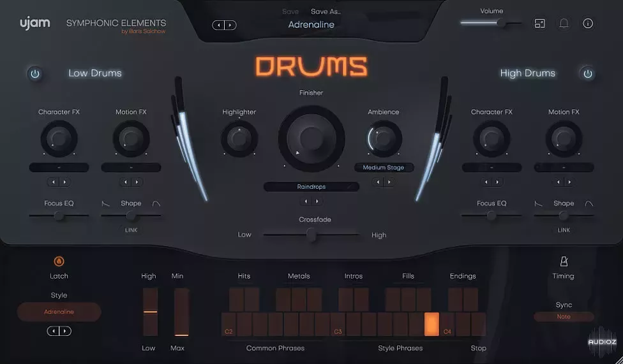Image resolution: width=623 pixels, height=364 pixels.
Task: Click Low Drums Focus EQ slider
Action: (x=59, y=216)
